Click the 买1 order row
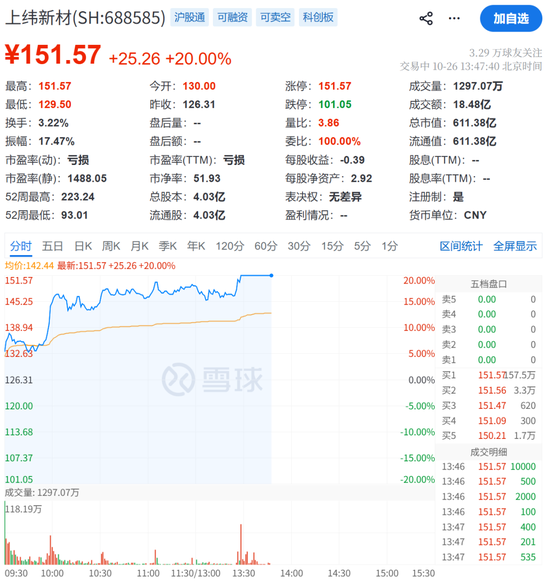The height and width of the screenshot is (581, 550). [x=488, y=375]
